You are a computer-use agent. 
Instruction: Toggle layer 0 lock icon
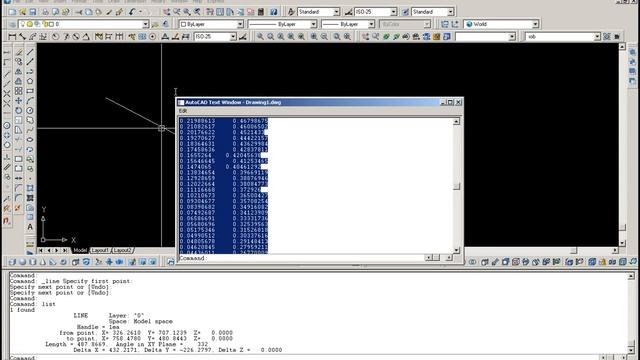pos(45,24)
